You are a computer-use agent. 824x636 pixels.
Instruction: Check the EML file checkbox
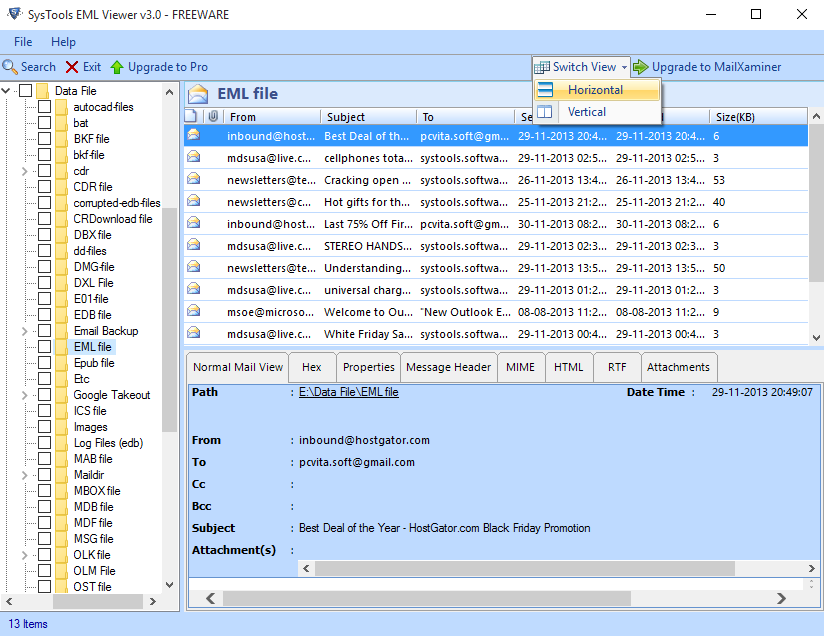(x=45, y=347)
